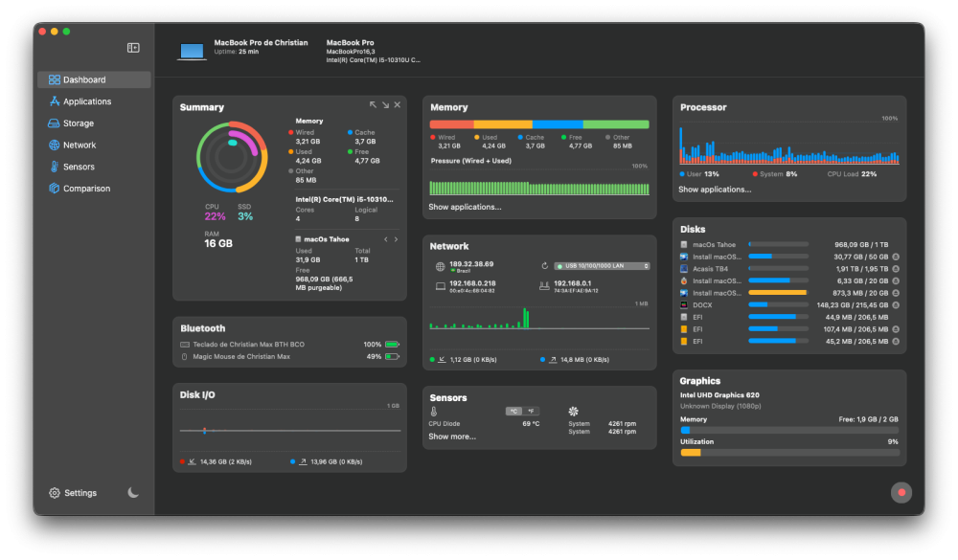Show more sensors link

[x=452, y=437]
